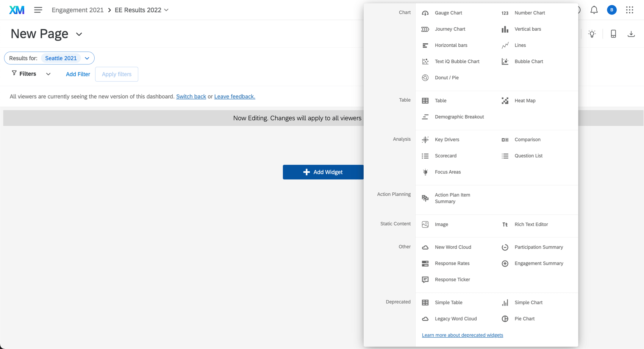Click the dashboard export download icon

[x=631, y=34]
